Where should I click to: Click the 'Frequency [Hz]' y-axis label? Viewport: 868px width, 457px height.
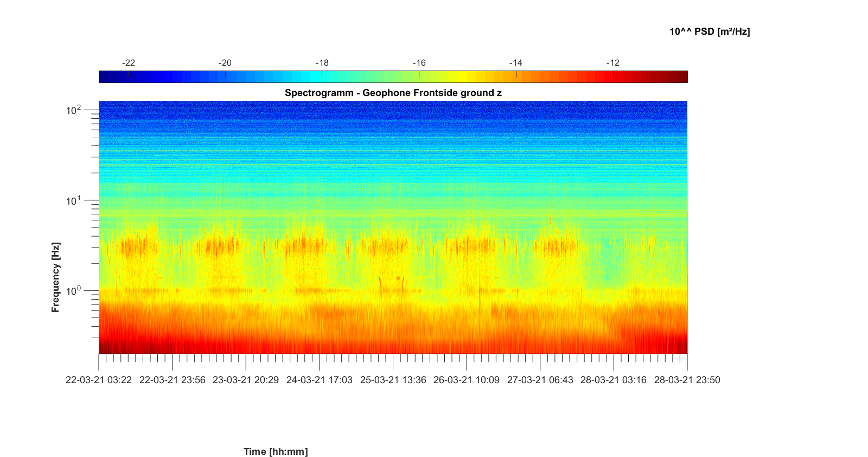pyautogui.click(x=55, y=277)
